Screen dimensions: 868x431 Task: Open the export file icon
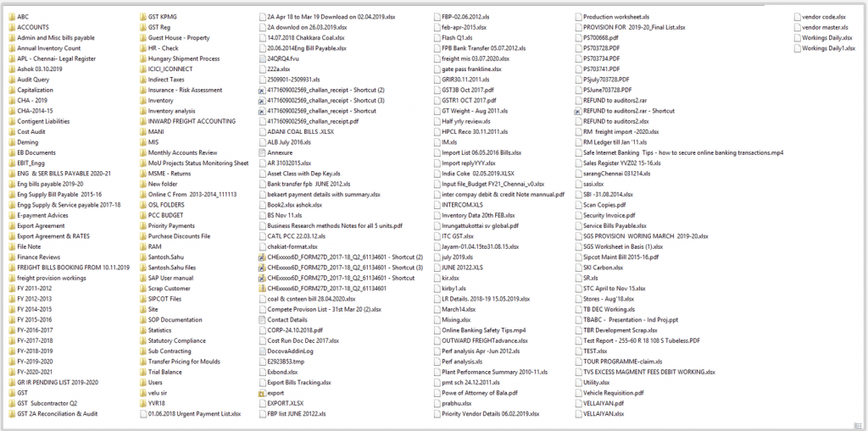(x=261, y=393)
